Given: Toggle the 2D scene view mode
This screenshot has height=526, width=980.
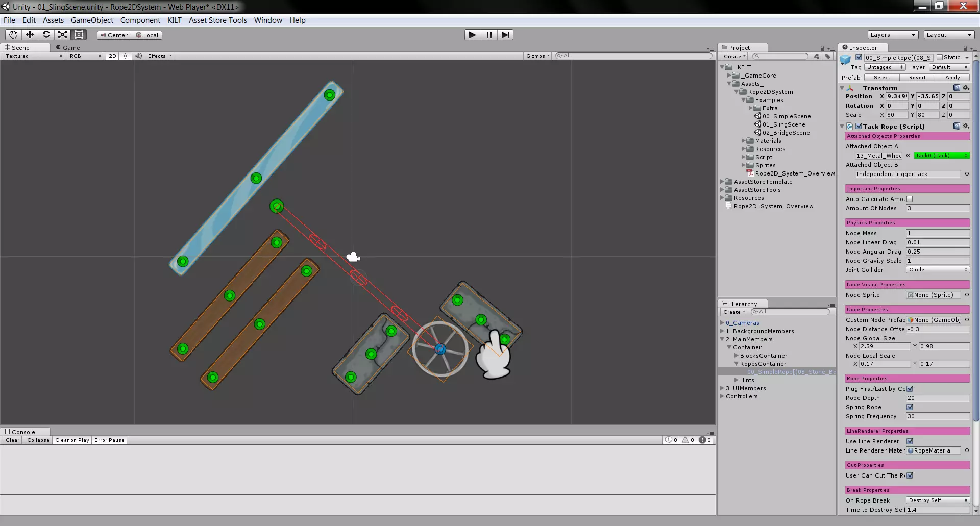Looking at the screenshot, I should (x=112, y=56).
